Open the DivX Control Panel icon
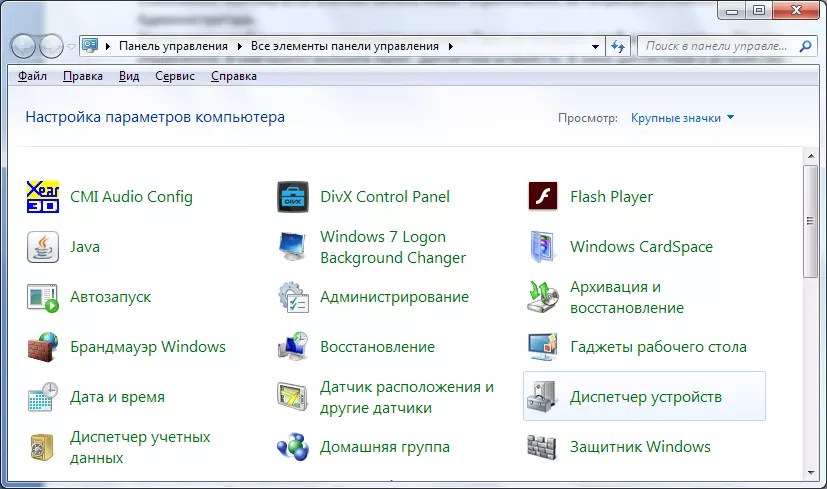Viewport: 827px width, 489px height. (x=293, y=197)
